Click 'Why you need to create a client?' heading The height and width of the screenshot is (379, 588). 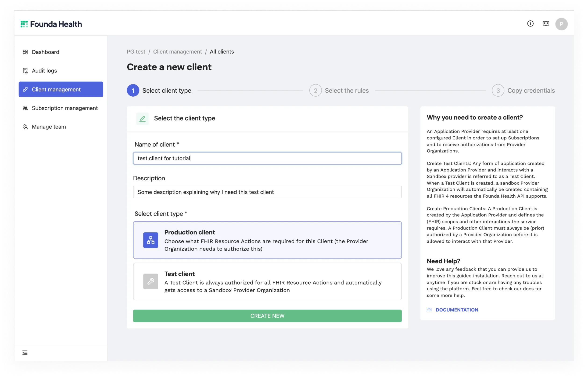[475, 117]
